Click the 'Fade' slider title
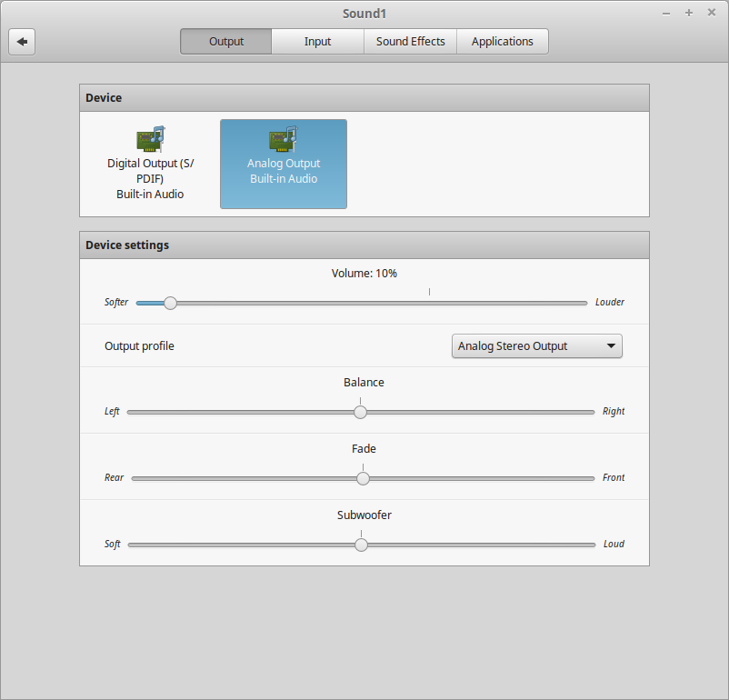This screenshot has height=700, width=729. click(x=364, y=449)
